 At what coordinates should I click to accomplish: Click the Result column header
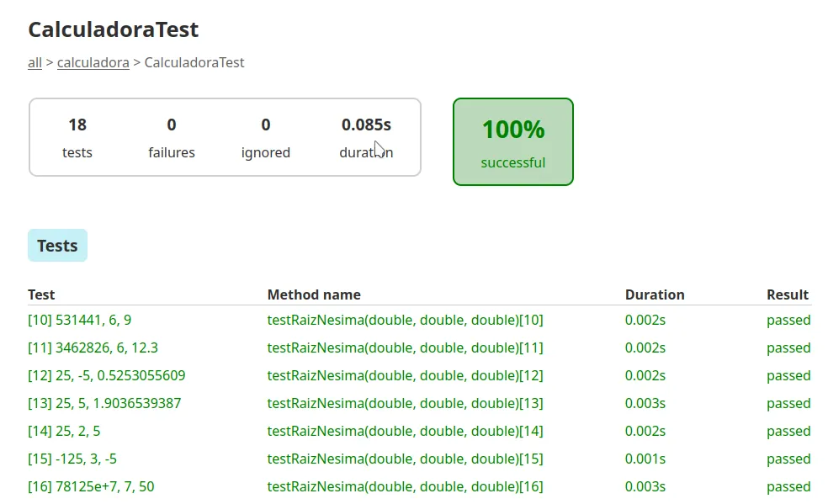(788, 294)
